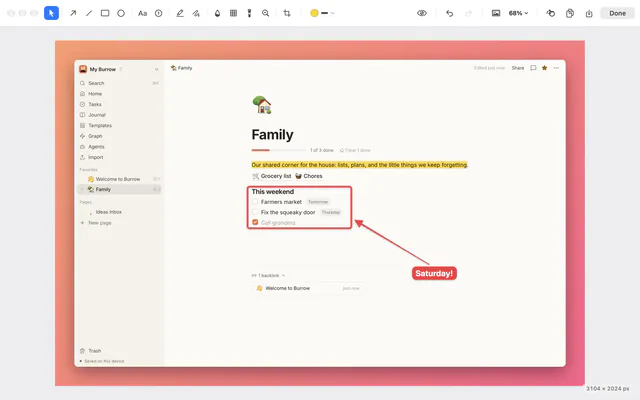The image size is (640, 400).
Task: Redo the undone annotation
Action: (468, 13)
